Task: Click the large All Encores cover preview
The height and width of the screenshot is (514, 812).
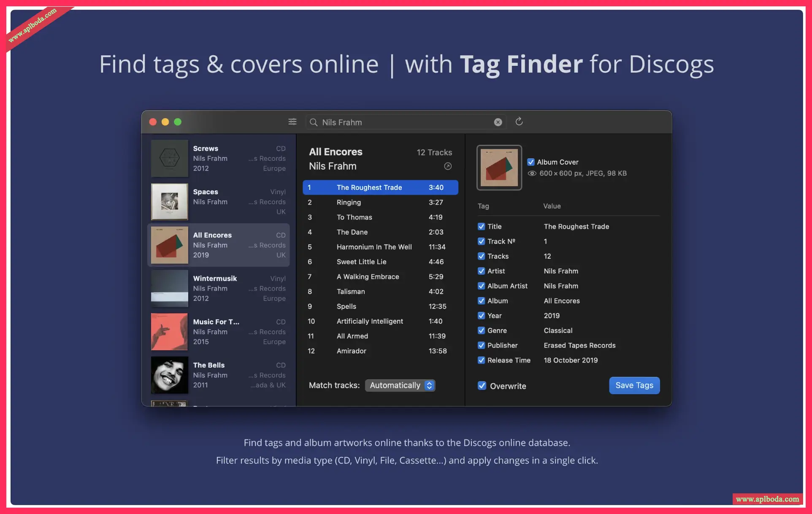Action: pyautogui.click(x=499, y=168)
